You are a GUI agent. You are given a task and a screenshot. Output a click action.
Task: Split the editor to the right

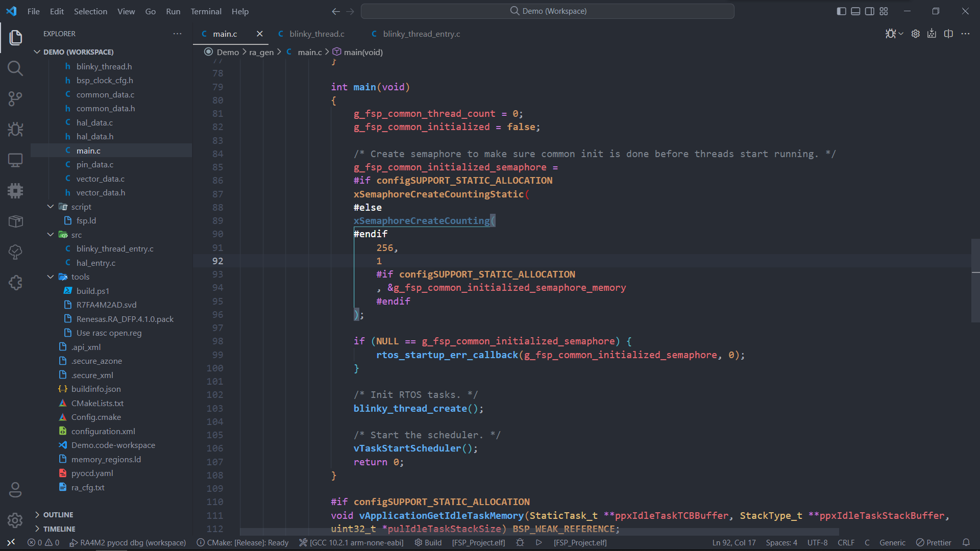tap(948, 34)
